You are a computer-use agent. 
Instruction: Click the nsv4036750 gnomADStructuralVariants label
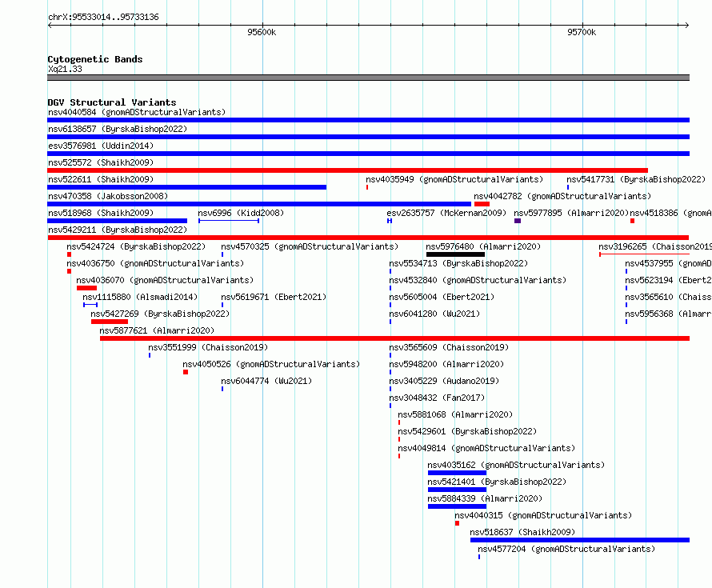[x=155, y=263]
